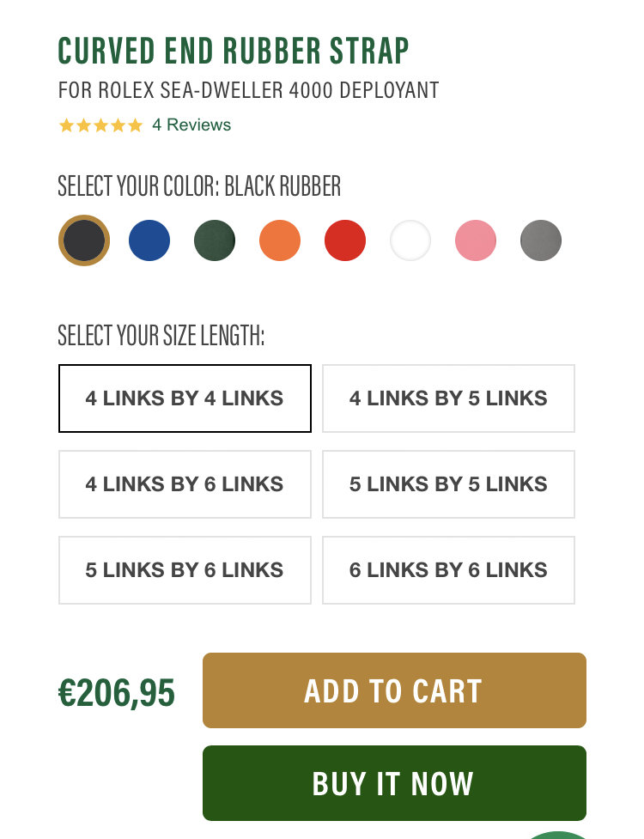This screenshot has width=644, height=839.
Task: Select the pink color swatch
Action: [x=476, y=240]
